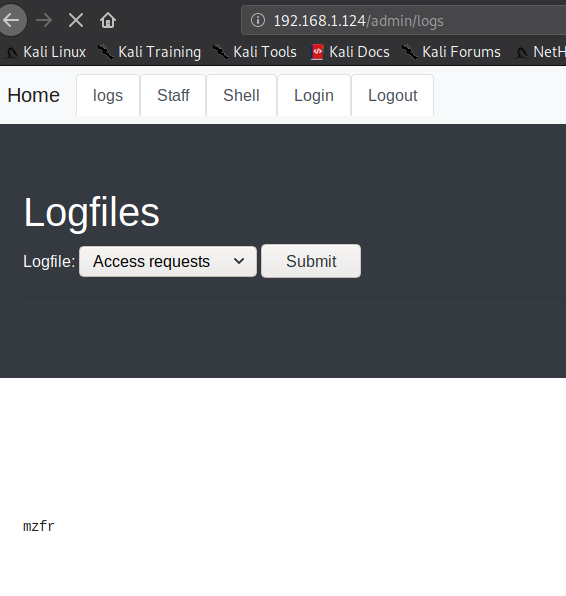
Task: Expand the Logfile Access requests dropdown
Action: pyautogui.click(x=168, y=262)
